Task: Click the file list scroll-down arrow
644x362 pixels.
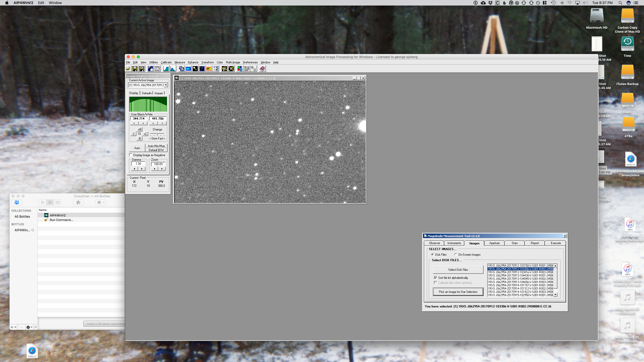Action: 555,295
